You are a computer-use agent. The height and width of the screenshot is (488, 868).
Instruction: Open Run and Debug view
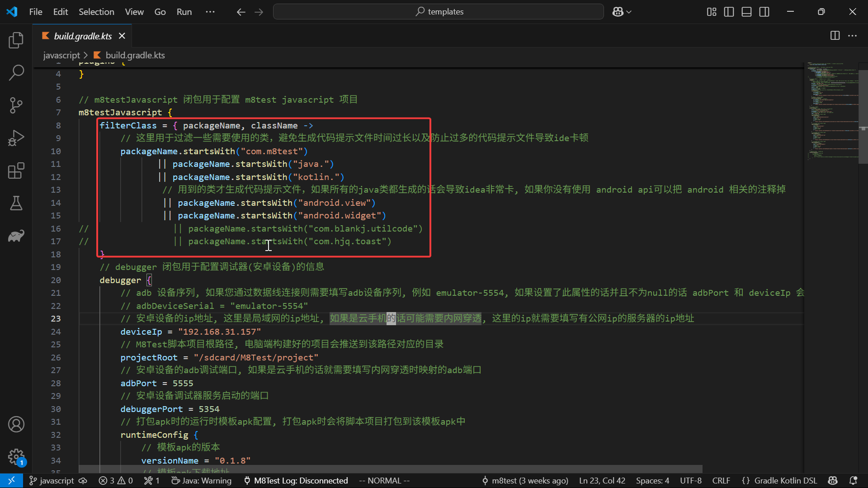click(x=16, y=138)
